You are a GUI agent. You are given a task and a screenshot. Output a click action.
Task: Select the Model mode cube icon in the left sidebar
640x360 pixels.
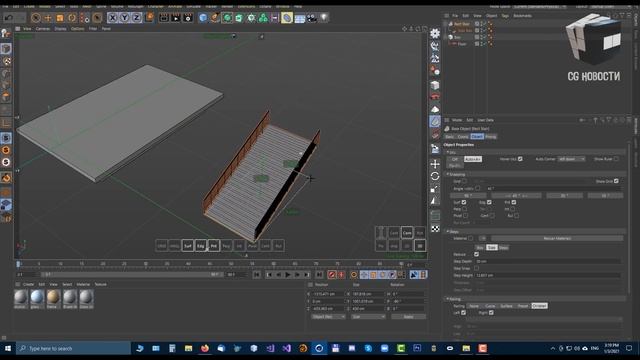6,49
